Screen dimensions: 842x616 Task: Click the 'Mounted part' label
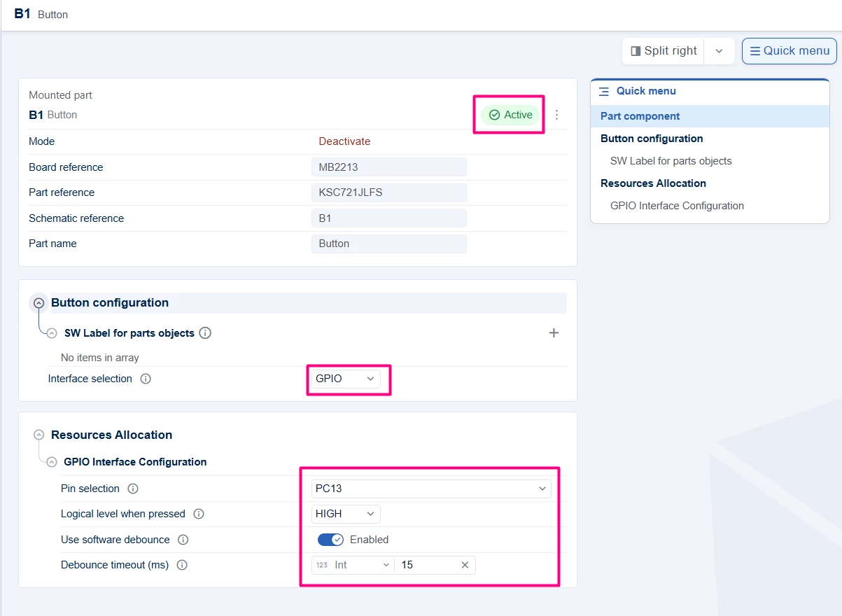tap(60, 95)
